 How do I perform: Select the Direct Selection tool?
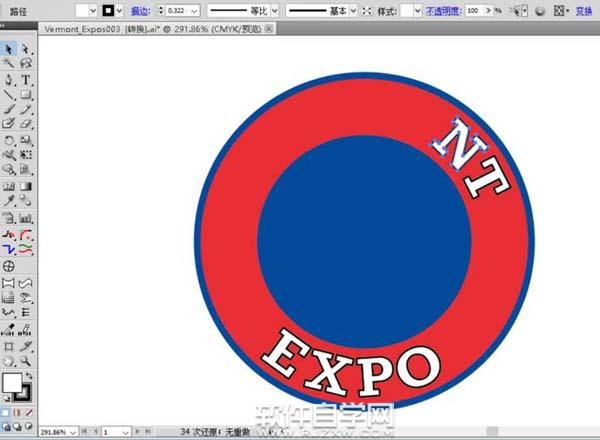click(26, 49)
